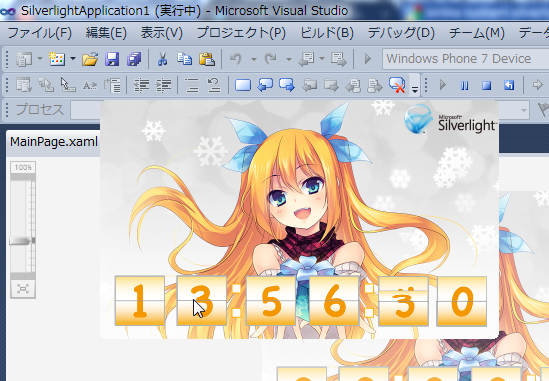Click the Uncomment Selected Lines icon
549x381 pixels.
pyautogui.click(x=214, y=85)
